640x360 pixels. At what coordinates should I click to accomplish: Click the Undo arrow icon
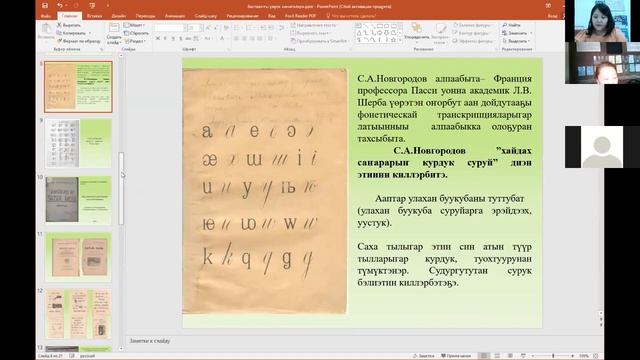click(x=60, y=6)
